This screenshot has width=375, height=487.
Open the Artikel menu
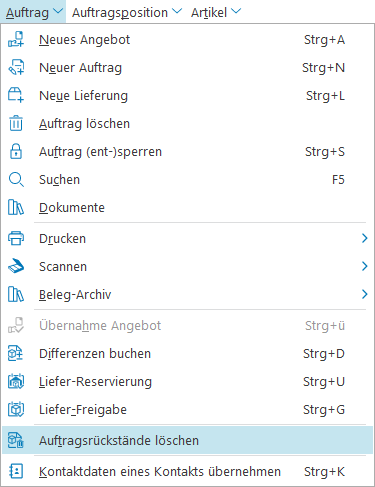tap(216, 12)
